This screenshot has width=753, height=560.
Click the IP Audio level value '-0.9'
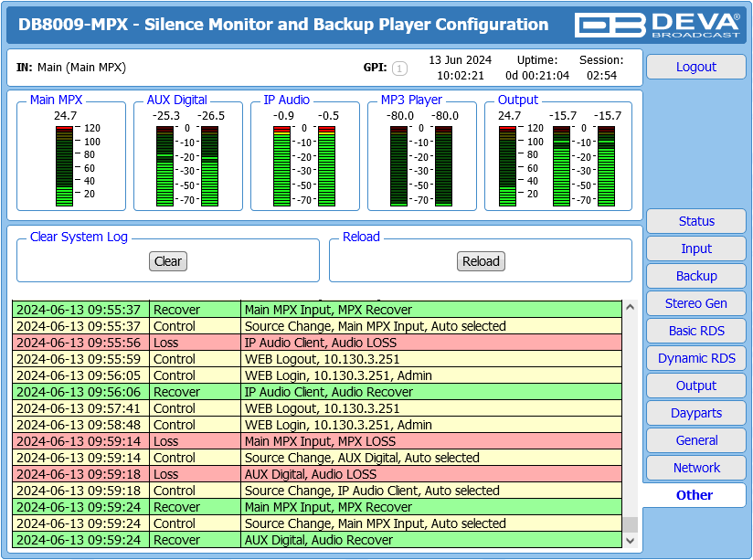283,116
